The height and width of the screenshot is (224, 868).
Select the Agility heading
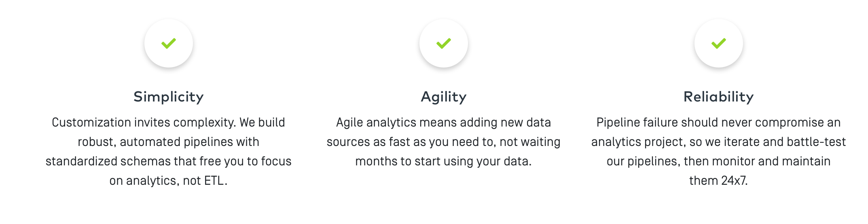(x=444, y=97)
